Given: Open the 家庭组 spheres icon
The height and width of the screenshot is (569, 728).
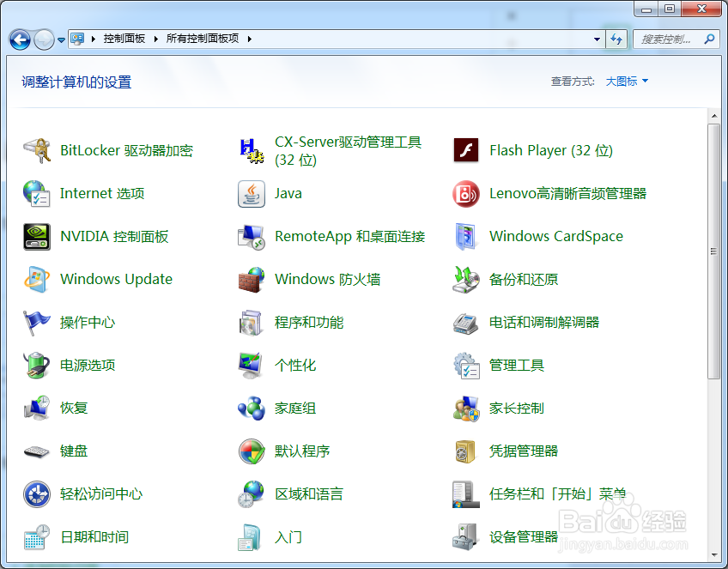Looking at the screenshot, I should point(252,409).
